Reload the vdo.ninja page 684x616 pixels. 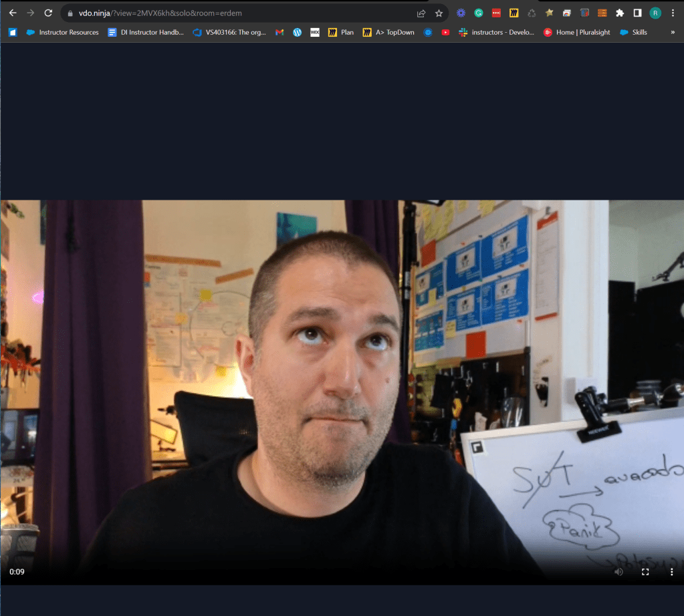pos(48,13)
